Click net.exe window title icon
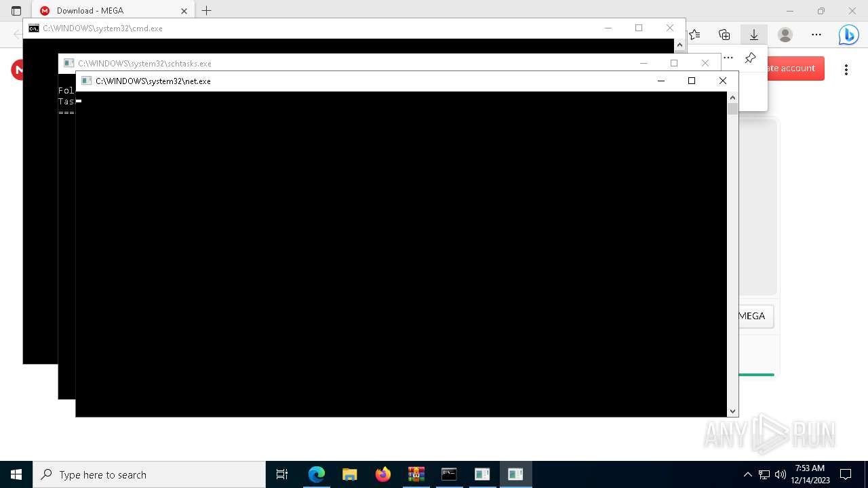This screenshot has width=868, height=488. click(x=86, y=81)
